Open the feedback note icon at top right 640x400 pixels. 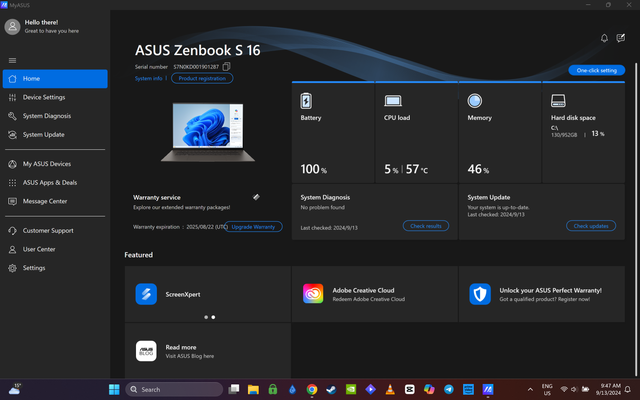[620, 38]
